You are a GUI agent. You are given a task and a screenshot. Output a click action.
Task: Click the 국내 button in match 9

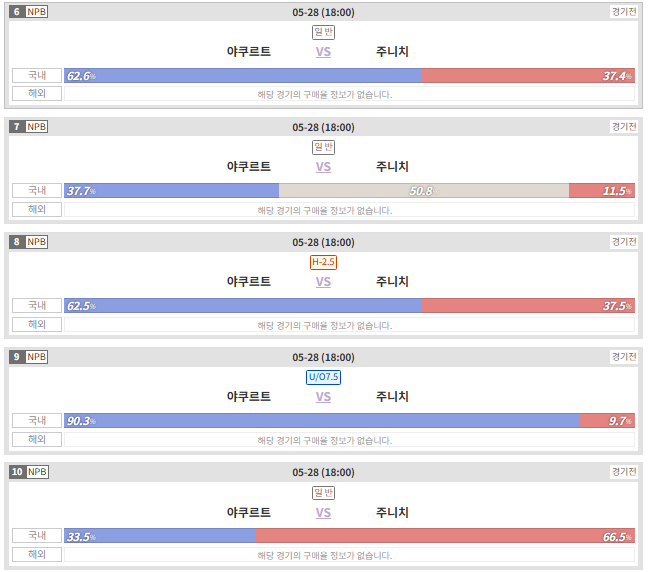(x=37, y=420)
